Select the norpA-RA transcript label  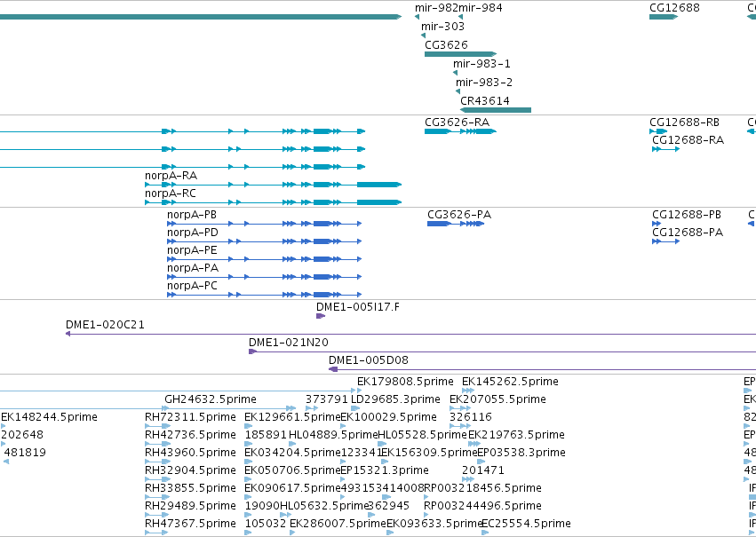171,176
